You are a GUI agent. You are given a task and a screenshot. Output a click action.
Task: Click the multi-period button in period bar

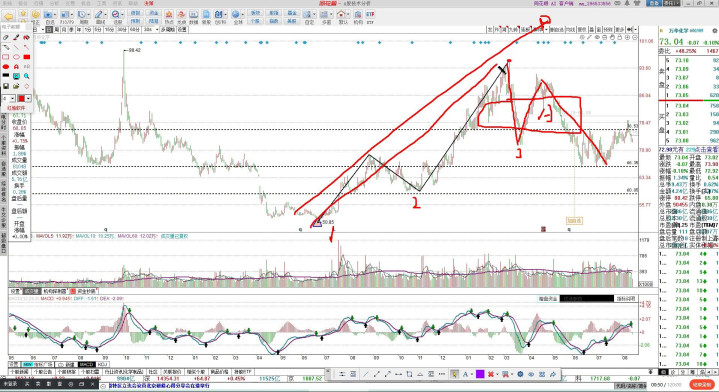[168, 30]
